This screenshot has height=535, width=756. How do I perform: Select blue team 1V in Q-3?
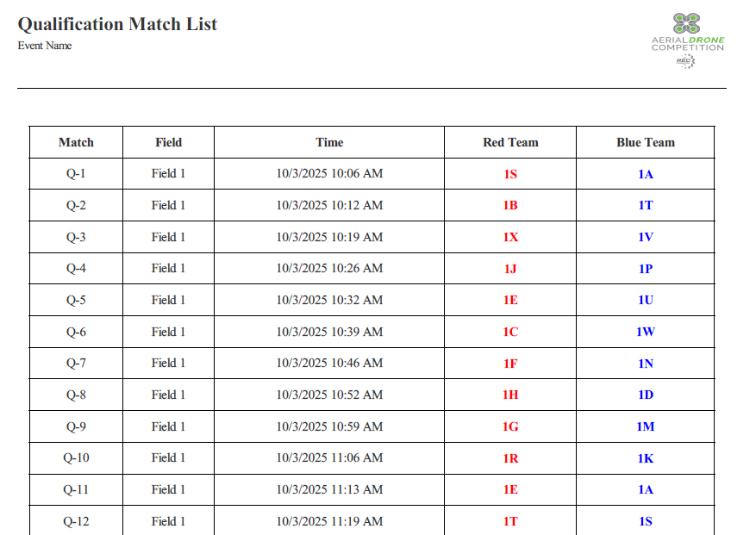646,237
